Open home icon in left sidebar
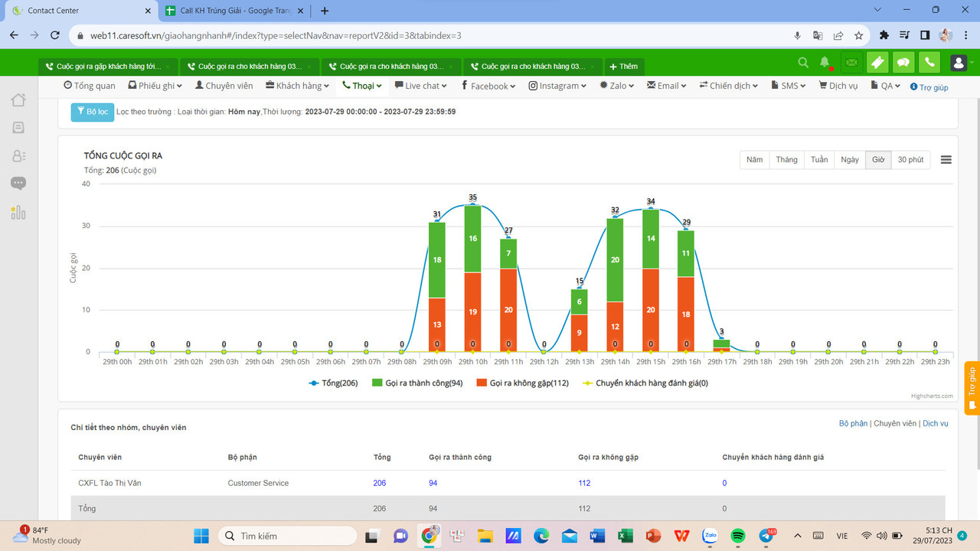This screenshot has width=980, height=551. click(18, 99)
